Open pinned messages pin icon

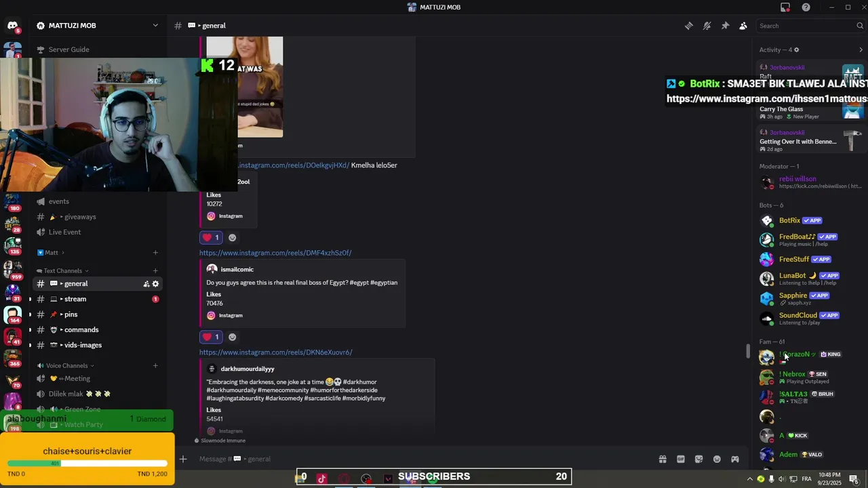(725, 26)
